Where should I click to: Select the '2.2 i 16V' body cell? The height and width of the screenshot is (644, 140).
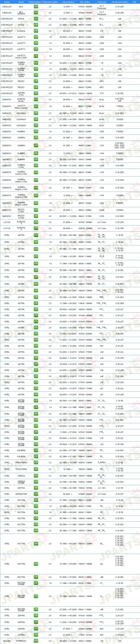[x=102, y=488]
